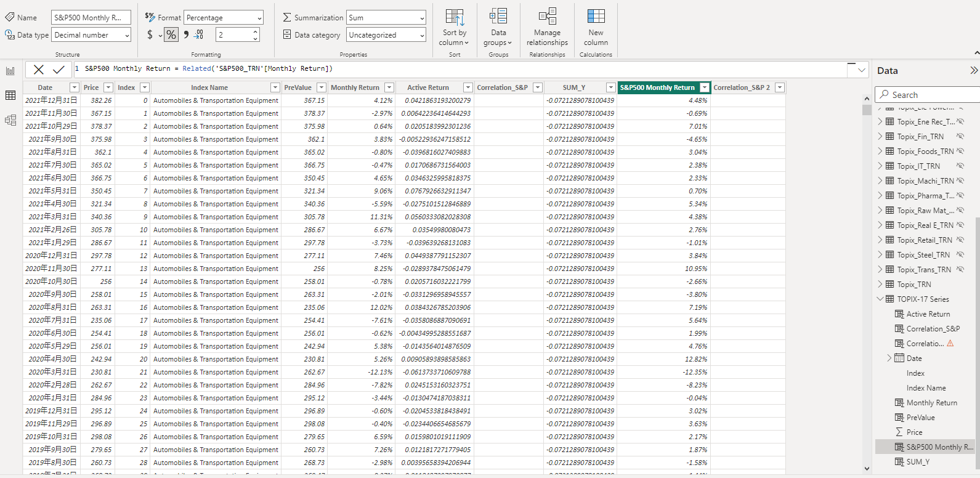980x478 pixels.
Task: Switch to Data table view icon
Action: tap(10, 95)
